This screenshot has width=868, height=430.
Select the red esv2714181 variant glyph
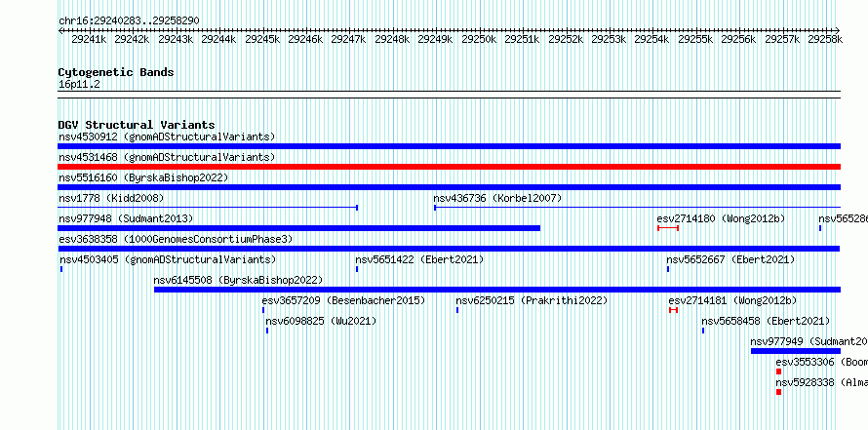pyautogui.click(x=673, y=310)
